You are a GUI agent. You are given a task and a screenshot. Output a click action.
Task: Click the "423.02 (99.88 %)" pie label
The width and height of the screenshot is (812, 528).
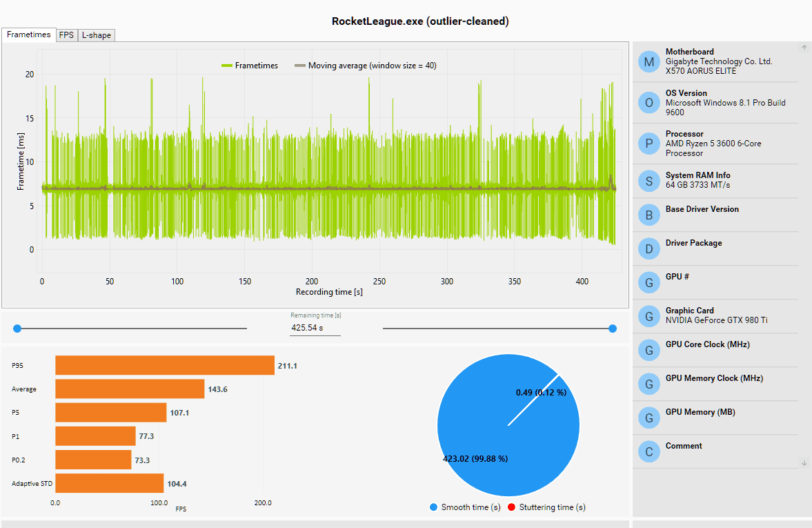click(475, 458)
